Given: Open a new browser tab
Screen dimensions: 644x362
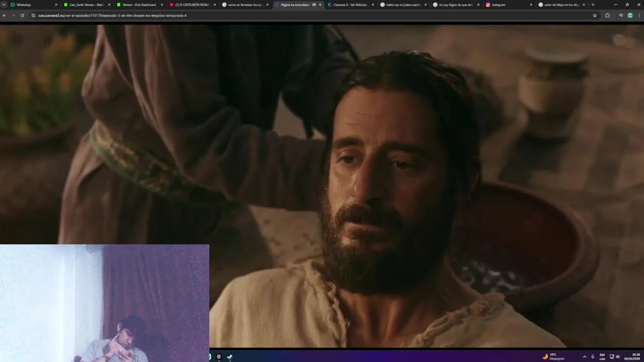Looking at the screenshot, I should point(593,5).
